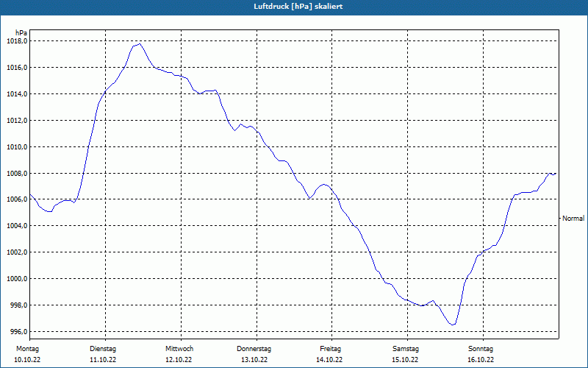Click the pressure curve peak near 1018 hPa
Screen dimensions: 588x368
[x=140, y=44]
